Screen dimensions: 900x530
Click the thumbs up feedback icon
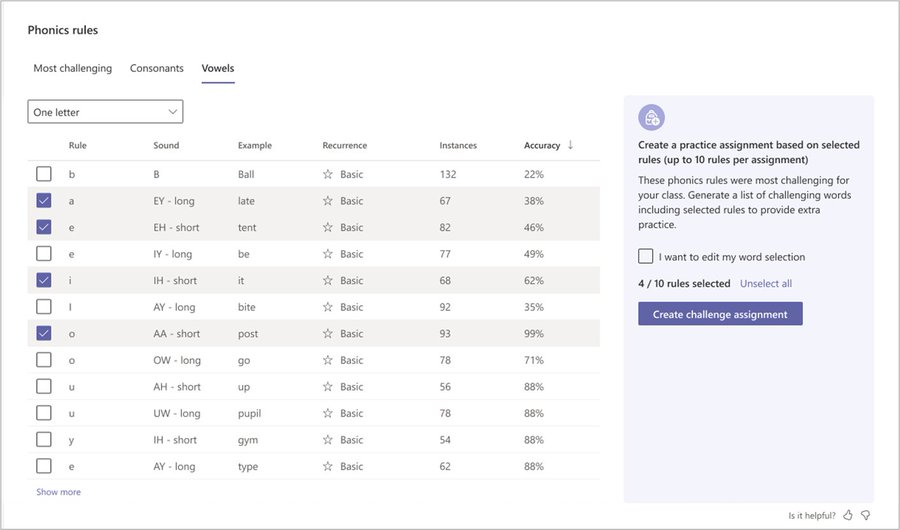[x=848, y=515]
